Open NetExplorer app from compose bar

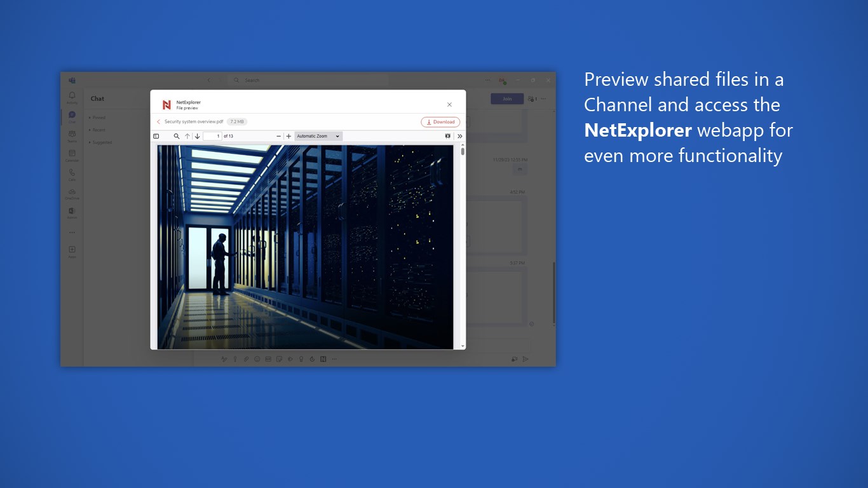(x=323, y=359)
